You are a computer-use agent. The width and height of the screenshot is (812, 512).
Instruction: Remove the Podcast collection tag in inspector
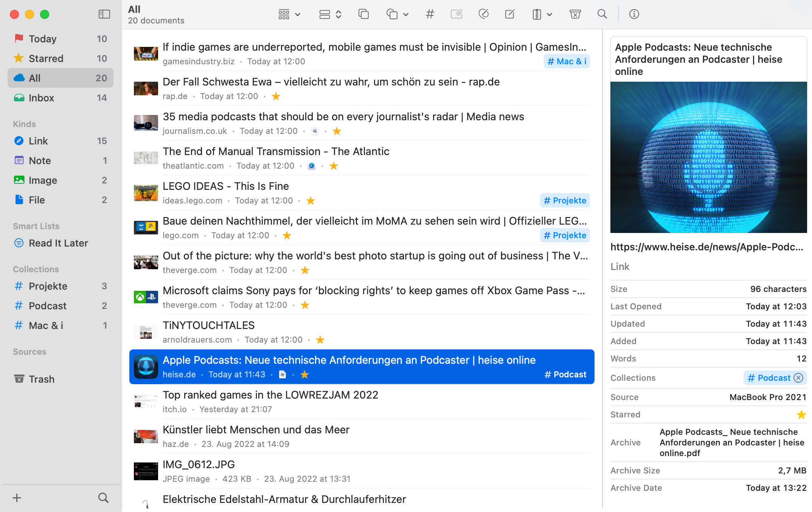(798, 378)
